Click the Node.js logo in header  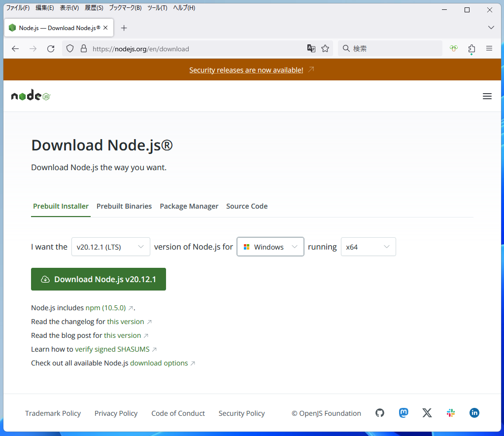(x=31, y=96)
